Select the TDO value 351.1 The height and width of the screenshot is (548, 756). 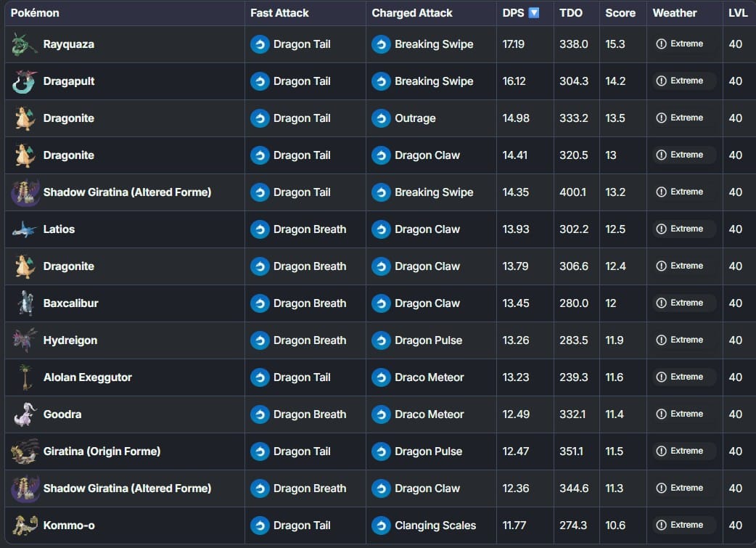pos(571,451)
